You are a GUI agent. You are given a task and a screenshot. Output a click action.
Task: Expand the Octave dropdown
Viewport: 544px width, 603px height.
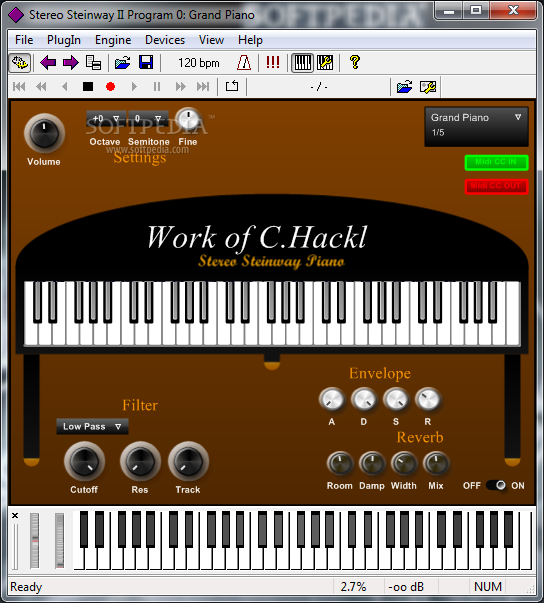[106, 118]
